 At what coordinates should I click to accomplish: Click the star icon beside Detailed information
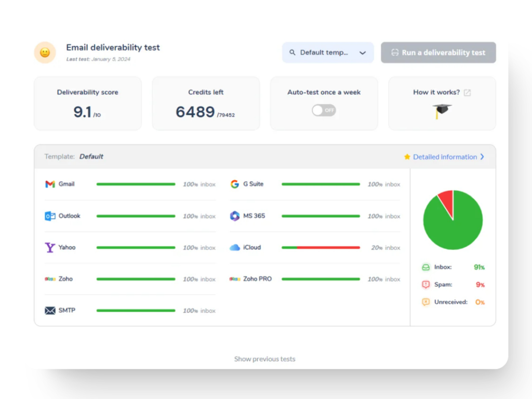pos(407,157)
